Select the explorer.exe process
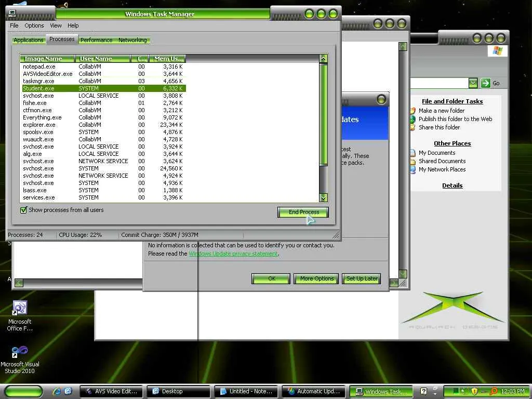The image size is (532, 399). 103,125
